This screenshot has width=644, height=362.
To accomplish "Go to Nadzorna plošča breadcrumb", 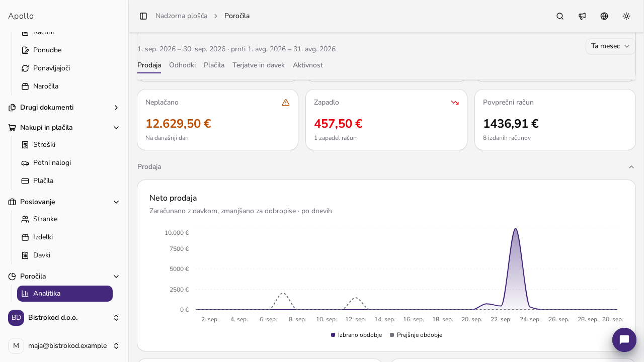I will (181, 16).
